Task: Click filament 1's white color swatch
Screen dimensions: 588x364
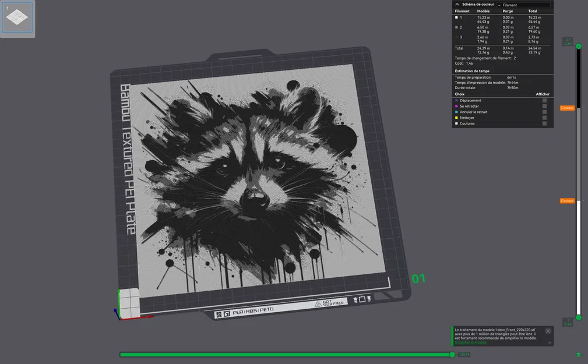Action: point(456,17)
